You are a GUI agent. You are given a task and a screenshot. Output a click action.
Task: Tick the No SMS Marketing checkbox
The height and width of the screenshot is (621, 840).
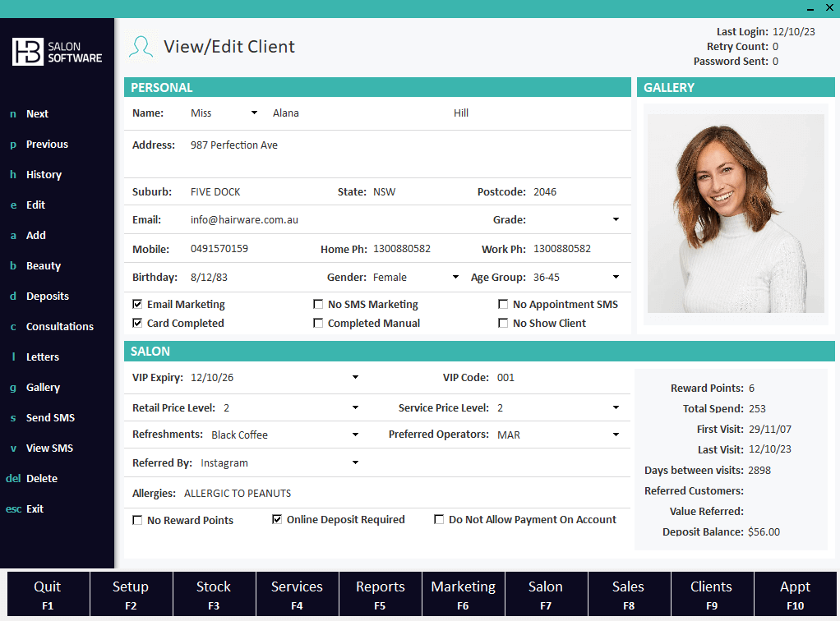coord(318,305)
